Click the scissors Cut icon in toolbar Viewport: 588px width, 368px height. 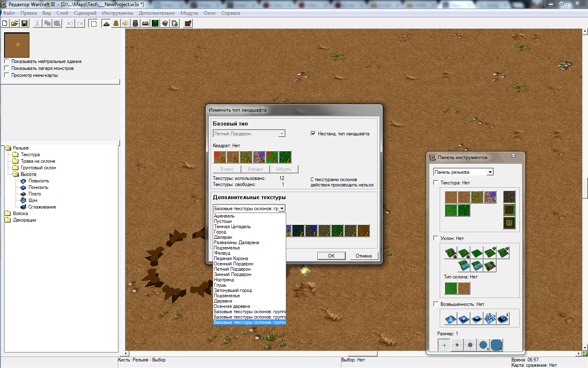point(37,23)
